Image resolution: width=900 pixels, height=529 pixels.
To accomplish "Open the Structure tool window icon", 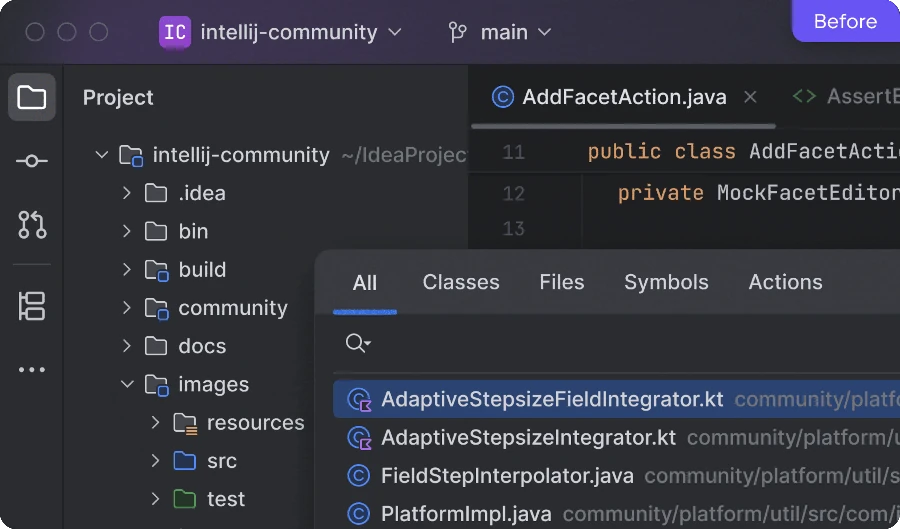I will (32, 306).
